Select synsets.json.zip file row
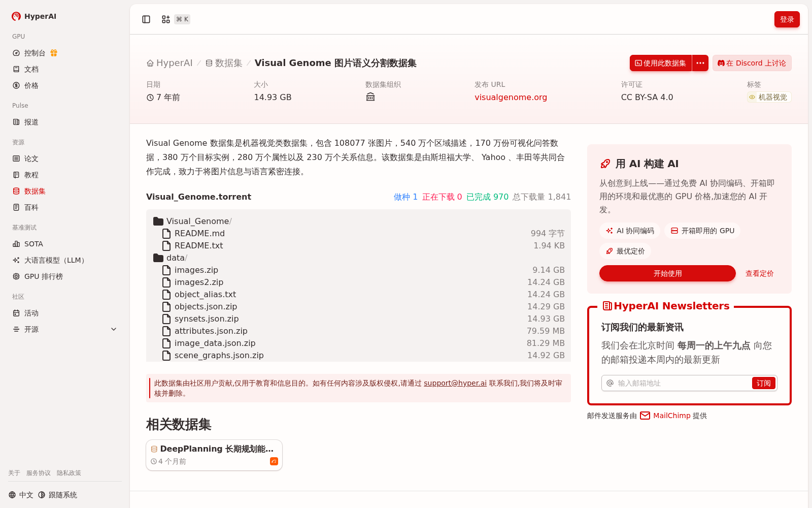 [x=358, y=319]
